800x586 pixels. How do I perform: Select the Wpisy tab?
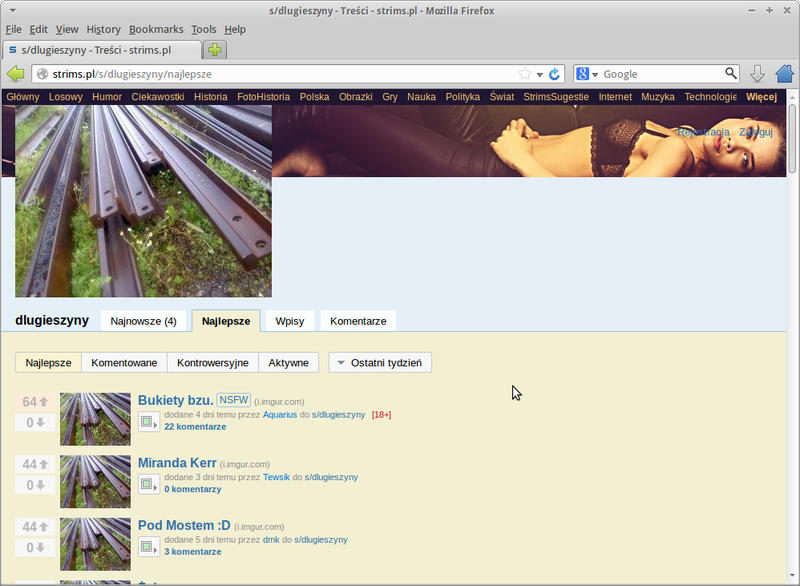290,321
